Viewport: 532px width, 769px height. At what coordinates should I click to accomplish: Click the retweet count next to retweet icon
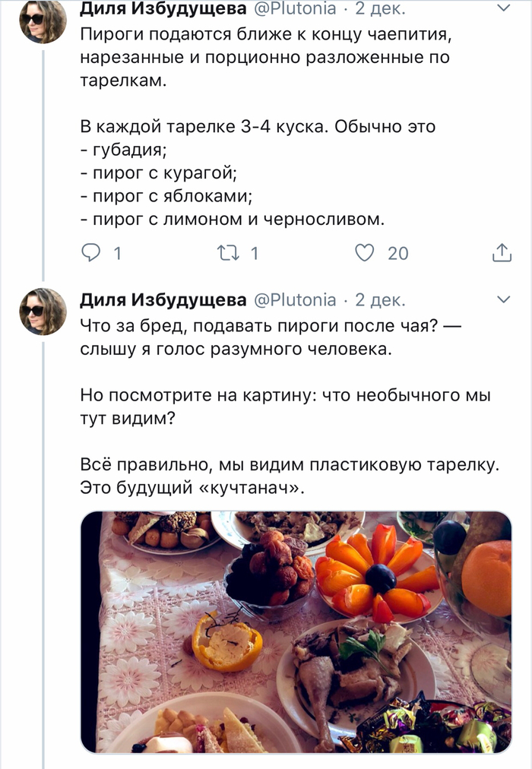point(255,254)
